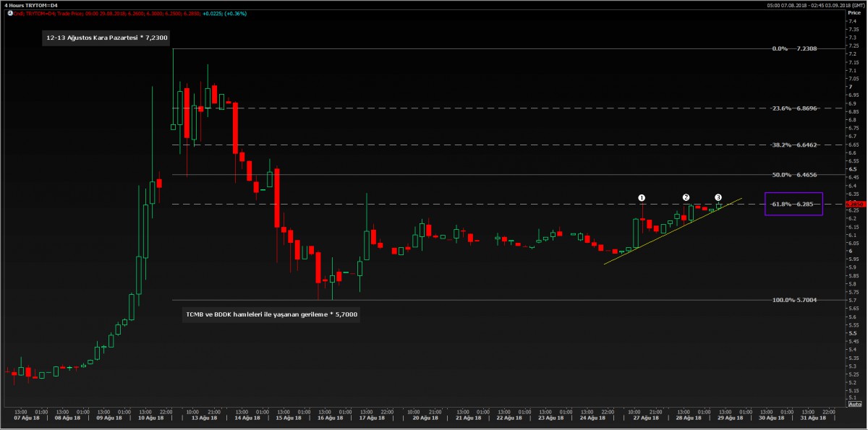The width and height of the screenshot is (868, 430).
Task: Click the 61.8% 6.285 Fibonacci level label
Action: pos(793,204)
